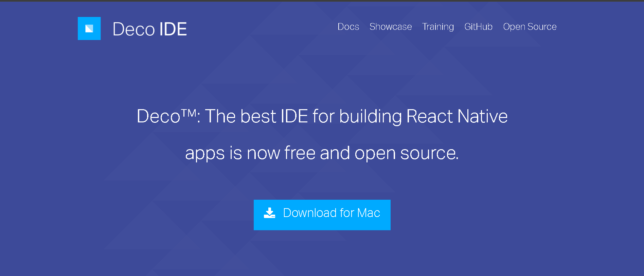
Task: Open the Docs menu item
Action: point(348,27)
